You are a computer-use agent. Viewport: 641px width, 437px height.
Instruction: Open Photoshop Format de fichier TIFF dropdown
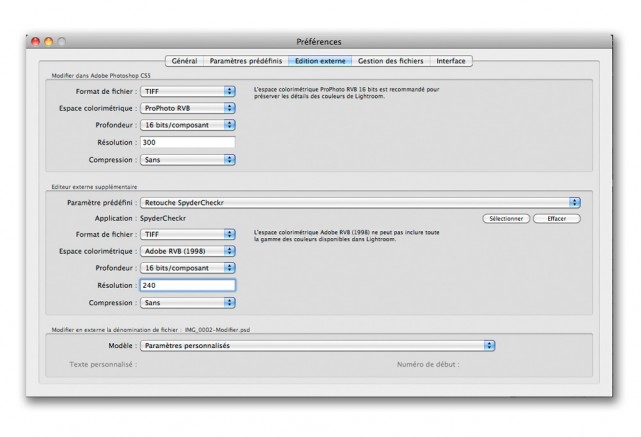click(188, 91)
